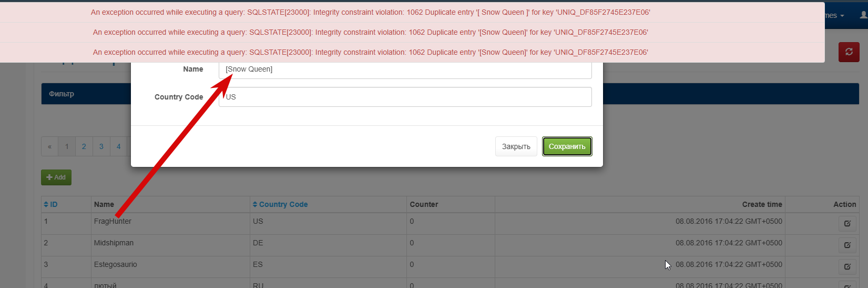Click the red refresh icon button
Viewport: 868px width, 288px height.
pyautogui.click(x=849, y=52)
